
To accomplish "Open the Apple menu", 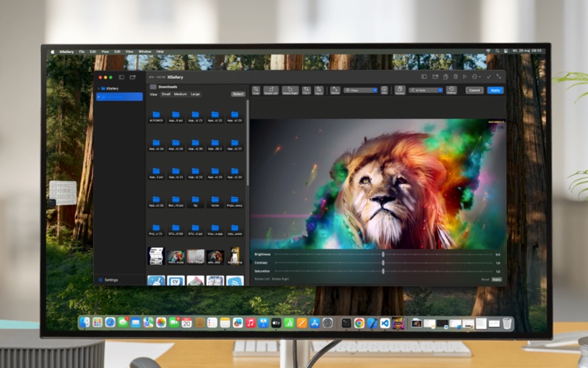I will click(52, 52).
